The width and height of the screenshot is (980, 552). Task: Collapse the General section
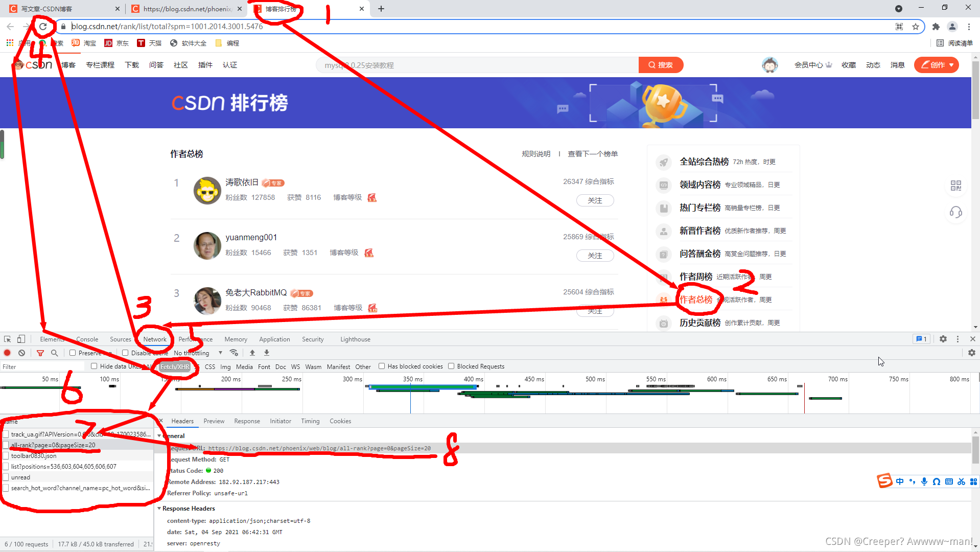click(x=159, y=436)
